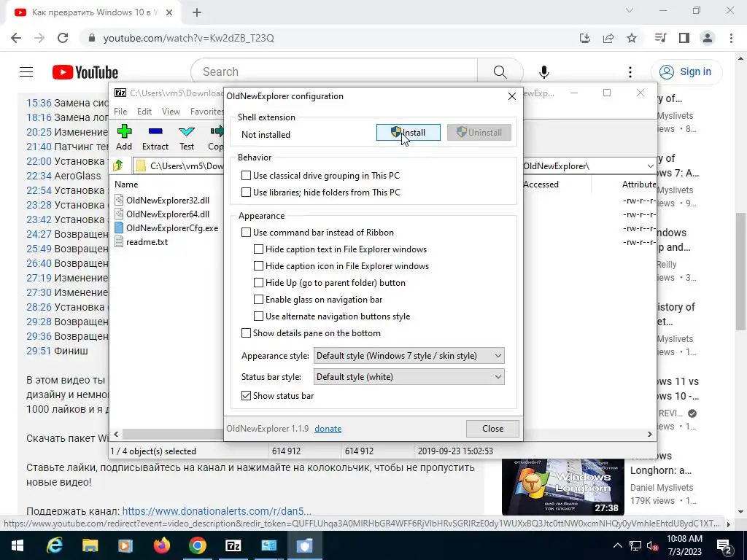Jump to 22:34 AeroGlass timestamp
Screen dimensions: 747x560
(x=39, y=176)
